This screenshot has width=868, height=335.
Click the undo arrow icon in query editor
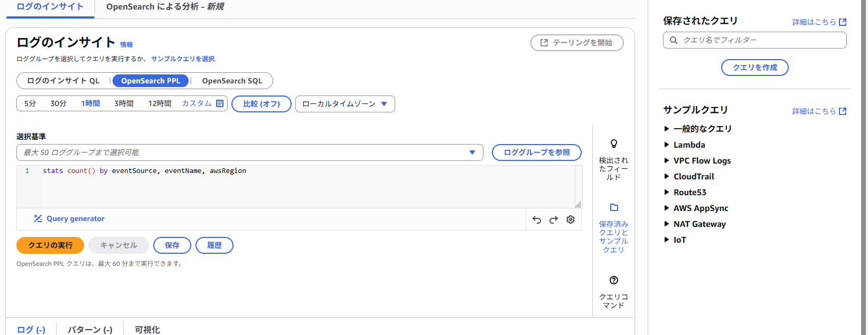click(537, 220)
